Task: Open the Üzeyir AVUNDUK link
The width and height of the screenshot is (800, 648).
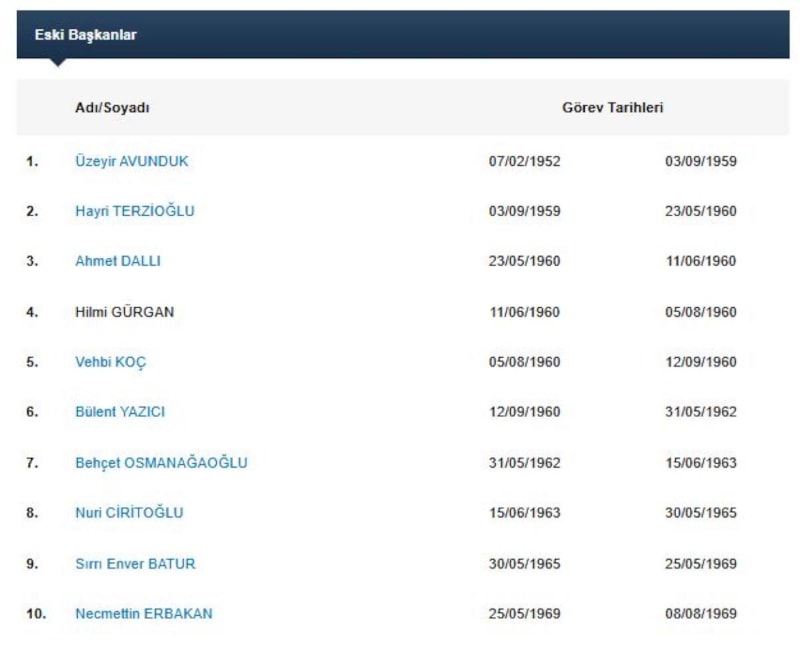Action: point(131,161)
